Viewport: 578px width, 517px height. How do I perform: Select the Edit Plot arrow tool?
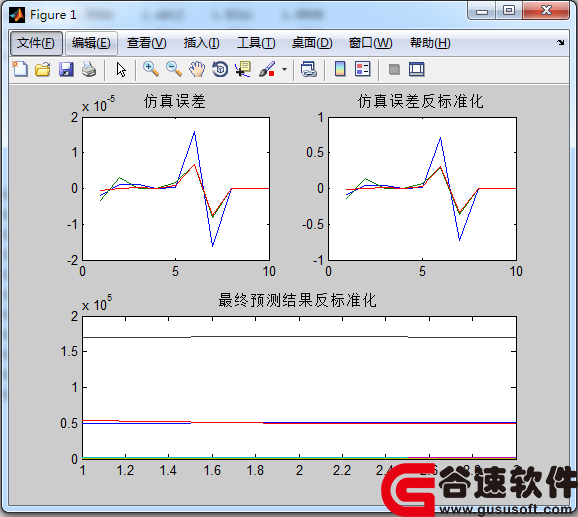coord(121,69)
